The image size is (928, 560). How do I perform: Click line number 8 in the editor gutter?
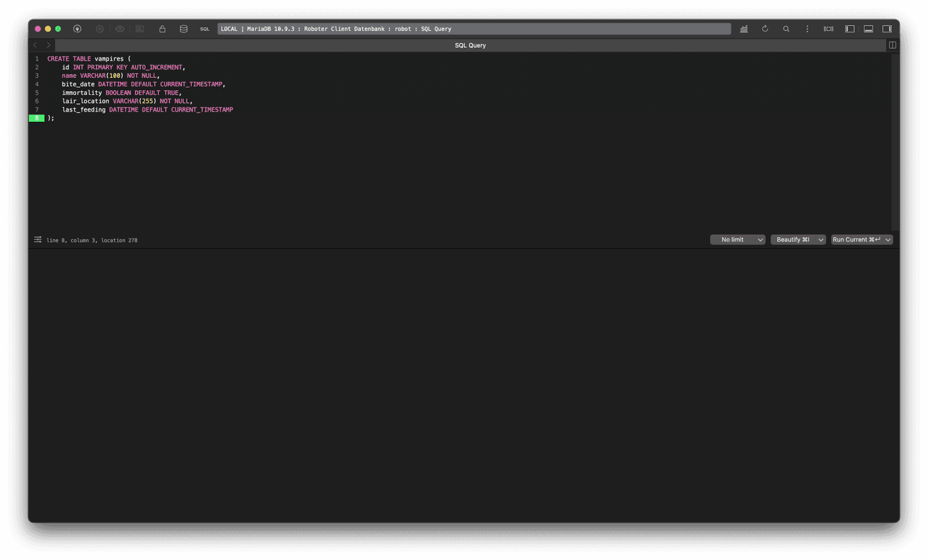pos(37,118)
